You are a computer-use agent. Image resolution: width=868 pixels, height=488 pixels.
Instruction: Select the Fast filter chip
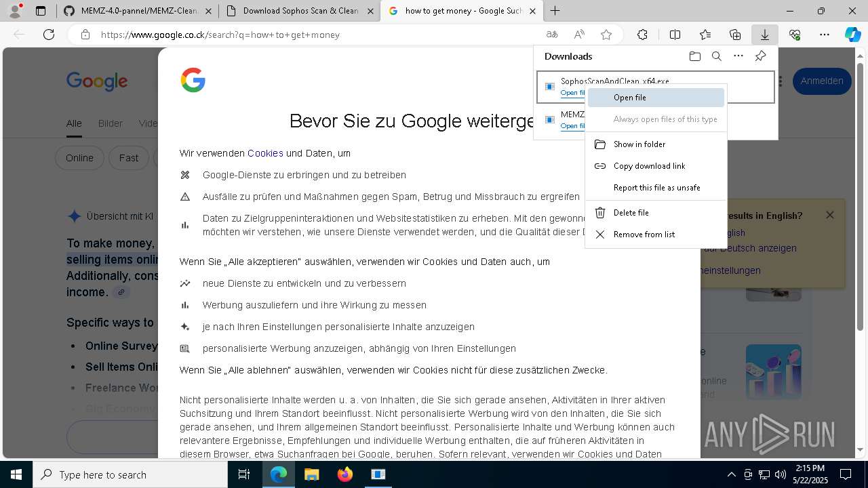(x=129, y=158)
